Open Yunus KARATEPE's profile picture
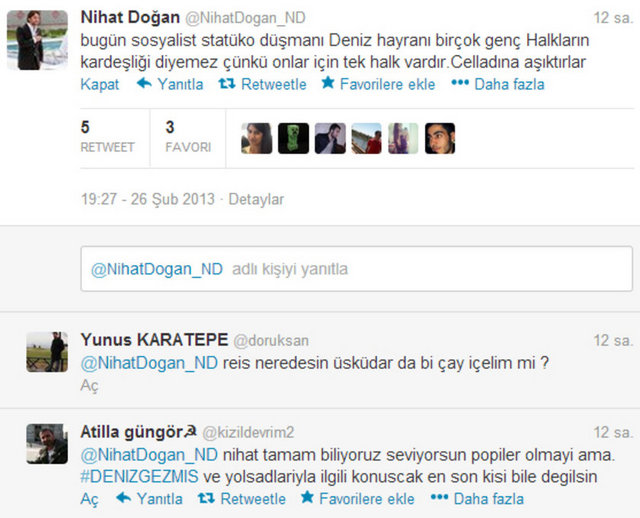The image size is (640, 518). [x=47, y=352]
